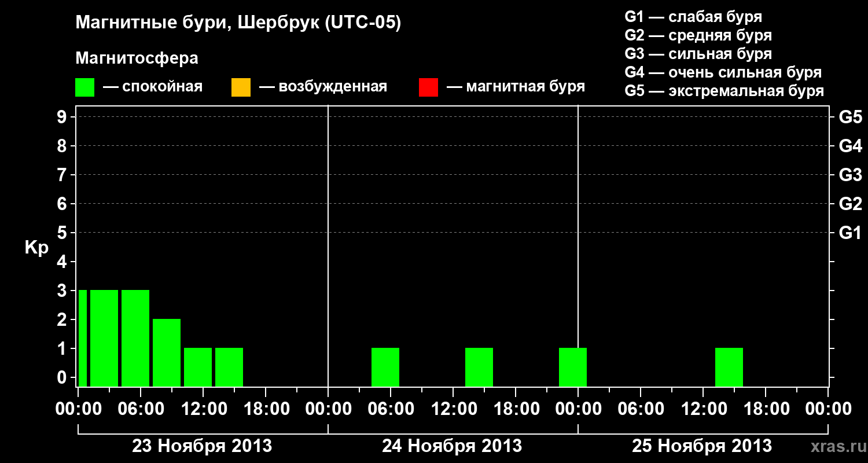868x463 pixels.
Task: Click the 'Магнитосфера' heading
Action: [137, 58]
